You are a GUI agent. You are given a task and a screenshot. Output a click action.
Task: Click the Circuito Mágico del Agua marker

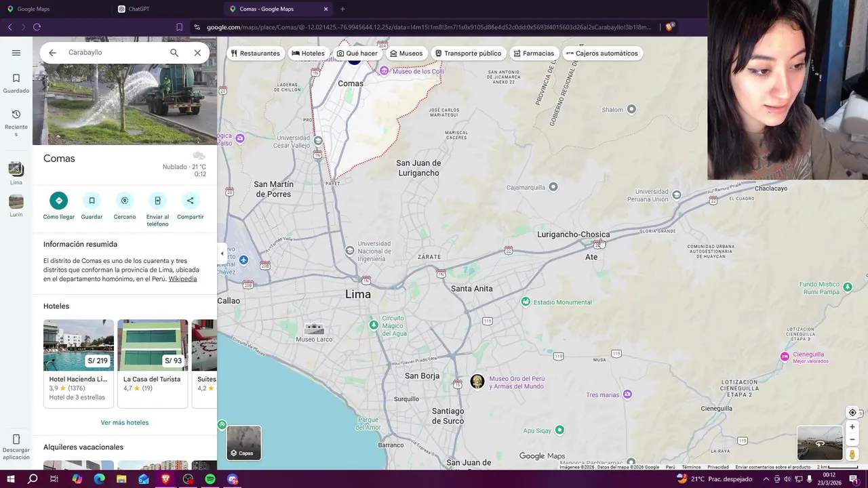[x=373, y=325]
